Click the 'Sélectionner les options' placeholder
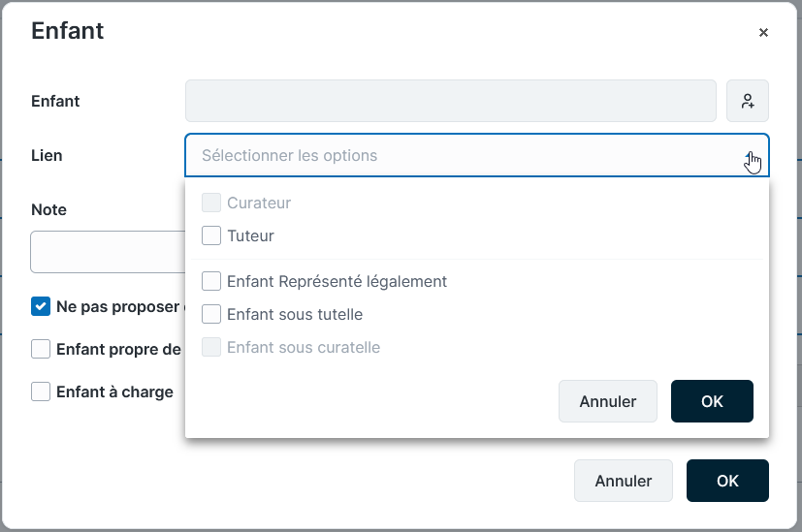Image resolution: width=802 pixels, height=532 pixels. coord(289,156)
